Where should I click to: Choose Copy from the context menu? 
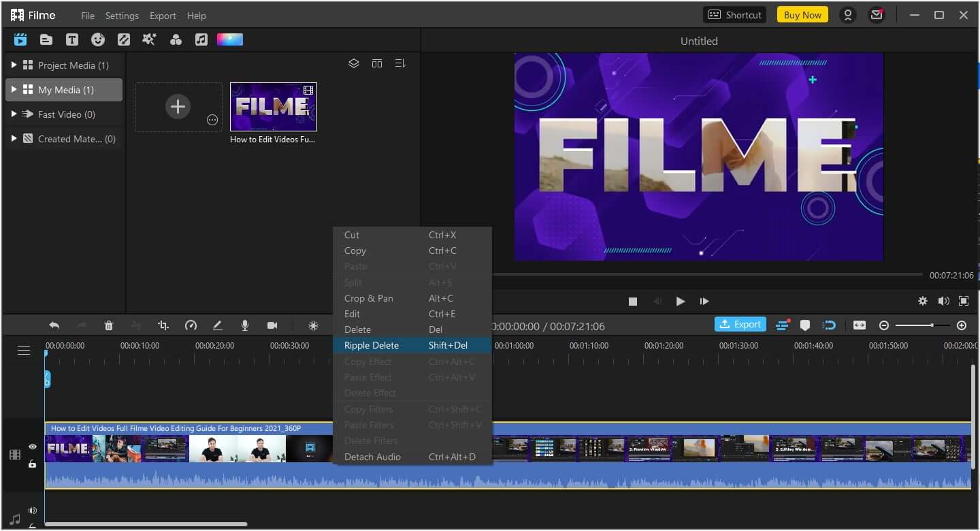[x=412, y=251]
